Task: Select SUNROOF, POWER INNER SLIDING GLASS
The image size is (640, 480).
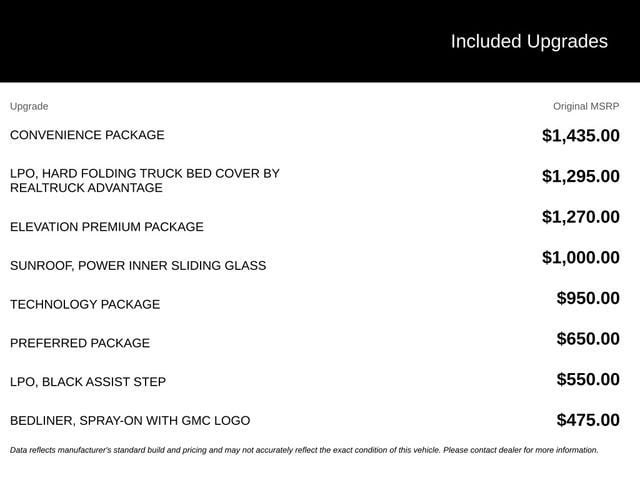Action: click(x=138, y=266)
